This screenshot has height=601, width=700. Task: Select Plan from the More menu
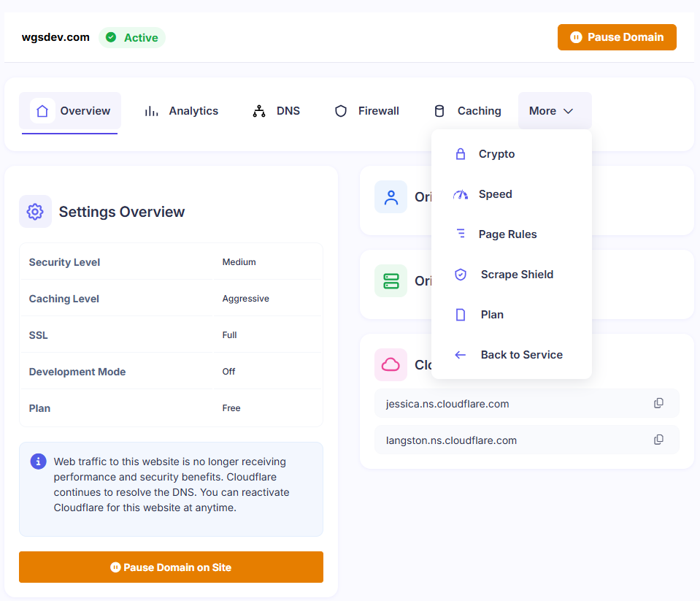tap(512, 315)
